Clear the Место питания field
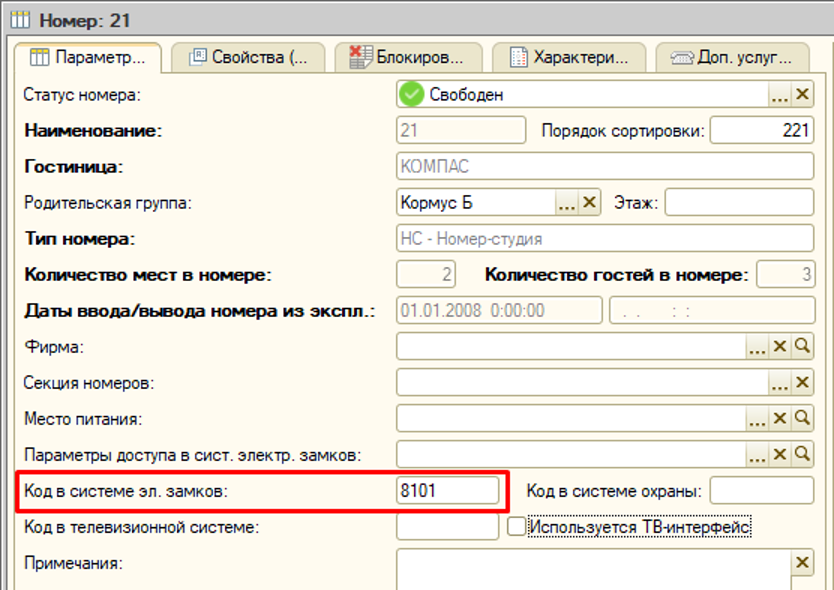 780,419
